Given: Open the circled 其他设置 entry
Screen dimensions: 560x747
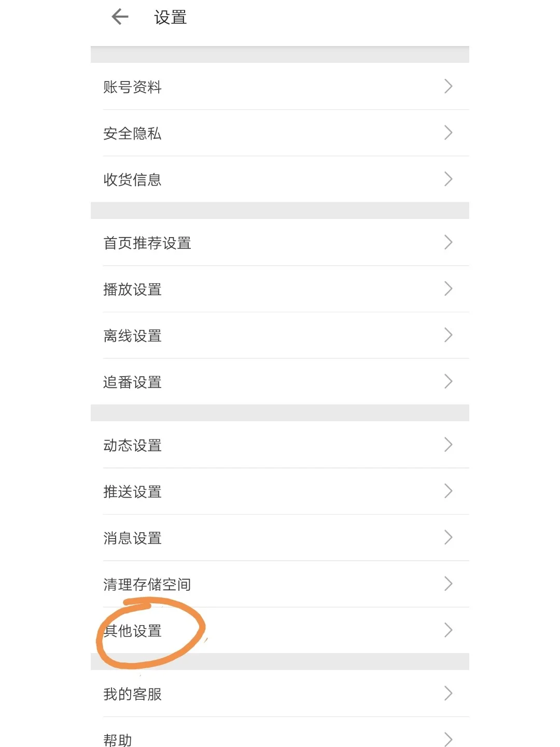Looking at the screenshot, I should click(280, 630).
